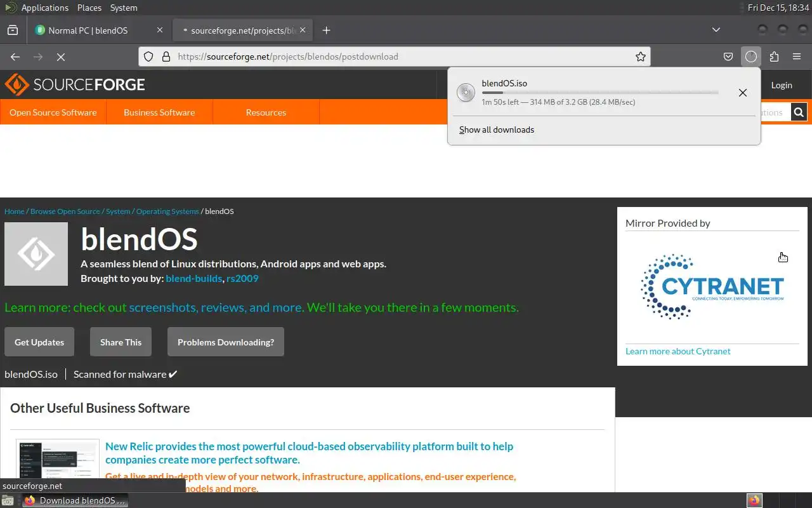
Task: Switch to the sourceforge.net projects tab
Action: 242,30
